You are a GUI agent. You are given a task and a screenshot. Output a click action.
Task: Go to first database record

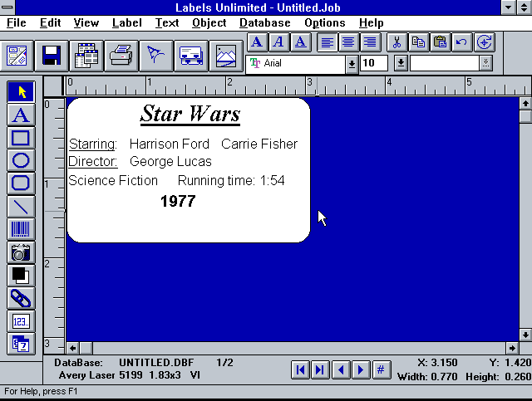[300, 369]
